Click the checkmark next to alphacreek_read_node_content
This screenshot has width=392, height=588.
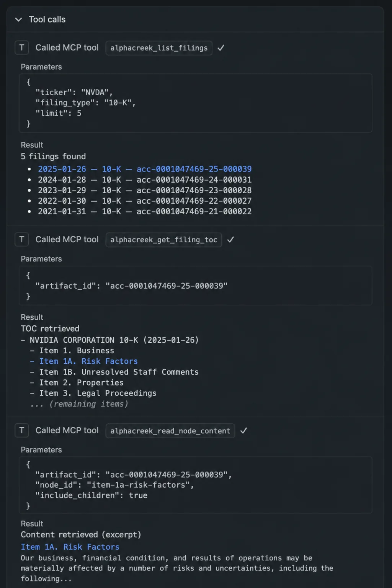point(243,431)
